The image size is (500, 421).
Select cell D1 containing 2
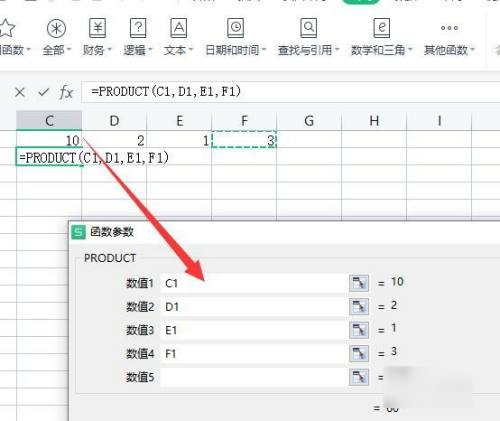coord(114,139)
